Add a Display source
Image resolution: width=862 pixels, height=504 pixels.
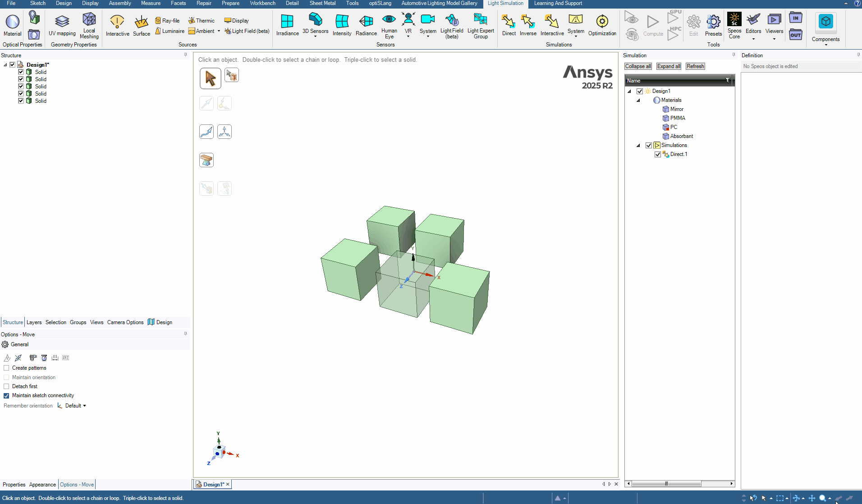237,21
